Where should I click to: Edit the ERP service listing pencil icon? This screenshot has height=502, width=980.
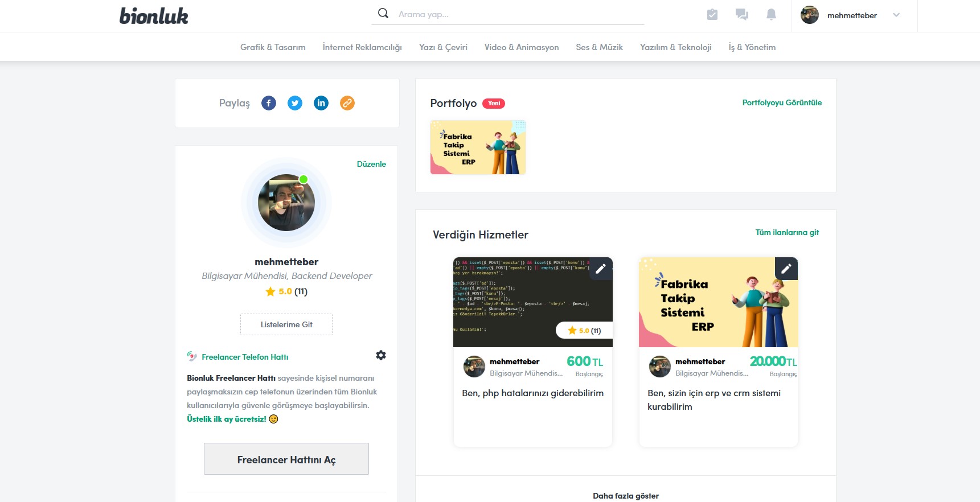coord(786,269)
